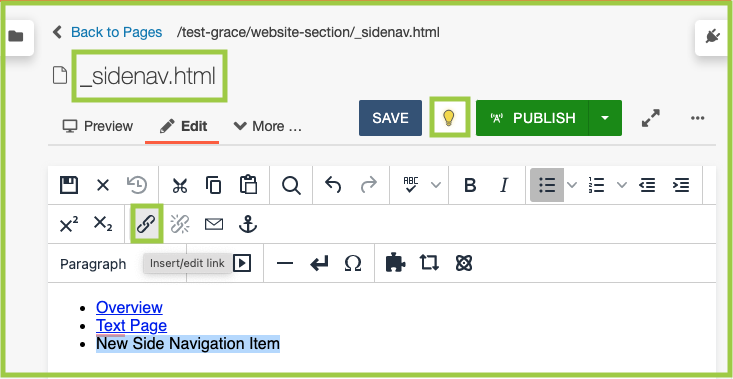Click the blue SAVE button
The width and height of the screenshot is (733, 379).
tap(390, 118)
